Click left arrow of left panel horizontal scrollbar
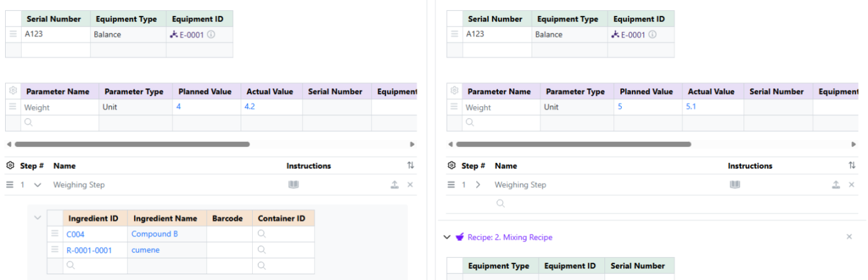This screenshot has height=280, width=868. (x=8, y=144)
